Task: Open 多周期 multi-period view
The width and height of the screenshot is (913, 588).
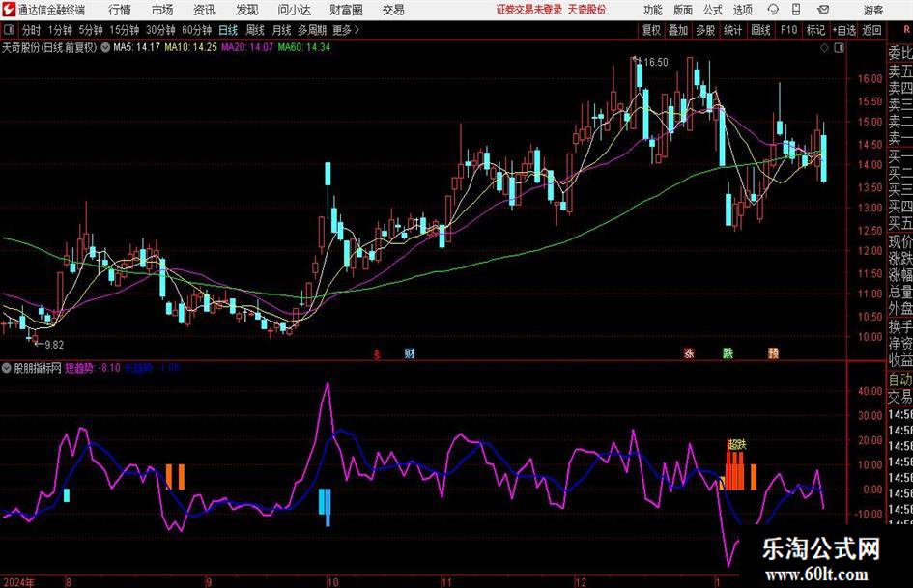Action: click(312, 30)
